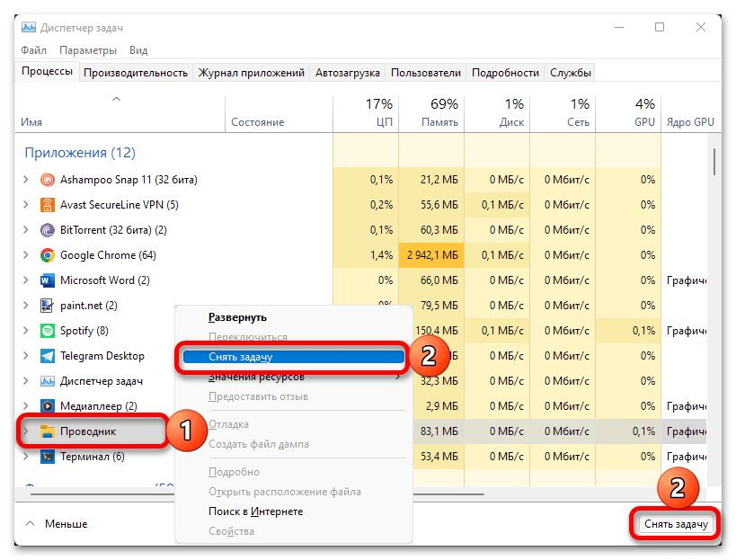The height and width of the screenshot is (560, 736).
Task: Collapse details with the Меньше chevron
Action: 30,523
